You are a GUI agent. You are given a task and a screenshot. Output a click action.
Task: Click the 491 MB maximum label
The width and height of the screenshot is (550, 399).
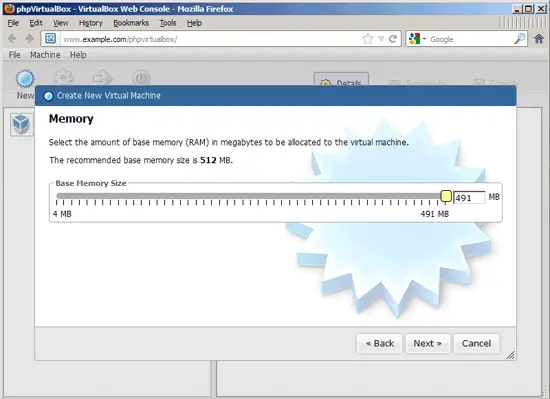tap(435, 214)
